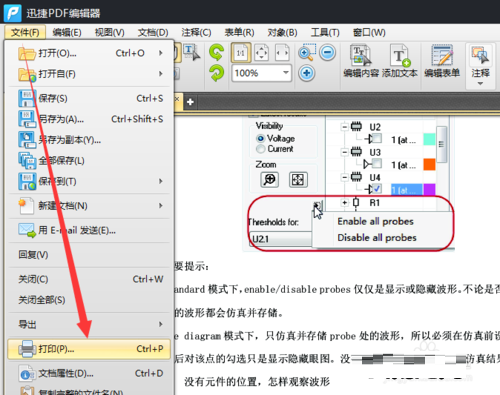Screen dimensions: 500x395
Task: Toggle the checked U4 probe checkbox
Action: click(377, 189)
